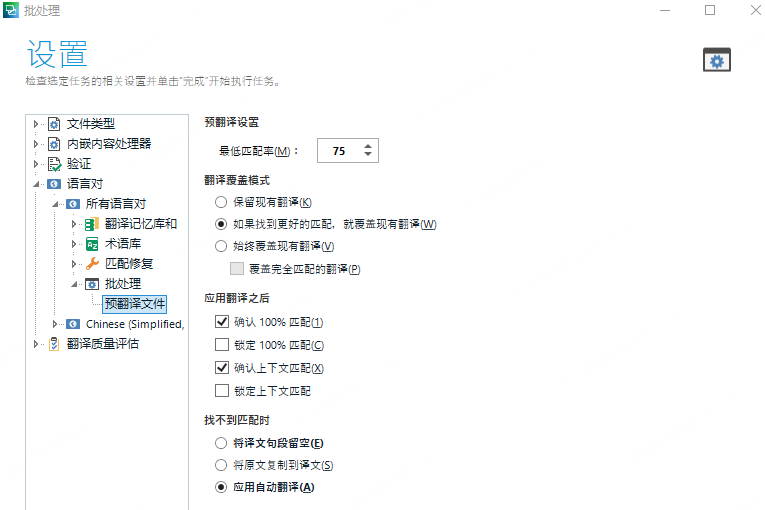Select 应用自动翻译(A) radio option

(x=221, y=487)
